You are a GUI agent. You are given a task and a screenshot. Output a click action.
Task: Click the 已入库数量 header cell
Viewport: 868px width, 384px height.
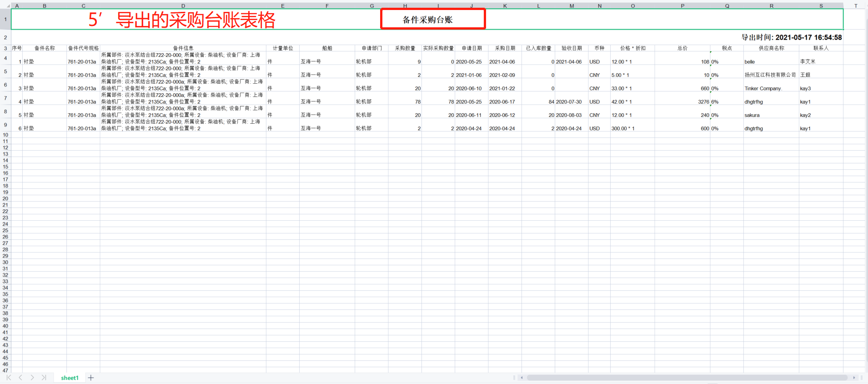pos(538,48)
